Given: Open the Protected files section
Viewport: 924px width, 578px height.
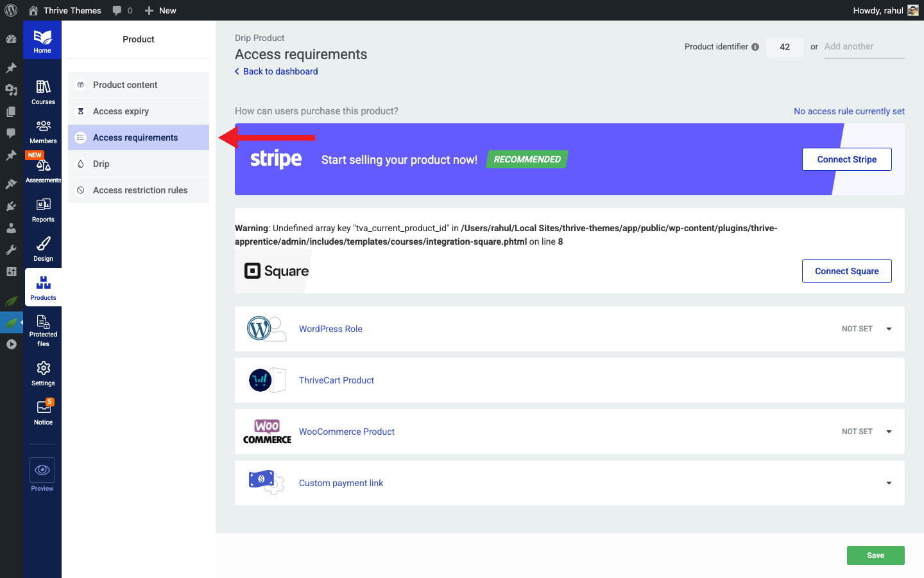Looking at the screenshot, I should click(x=42, y=329).
